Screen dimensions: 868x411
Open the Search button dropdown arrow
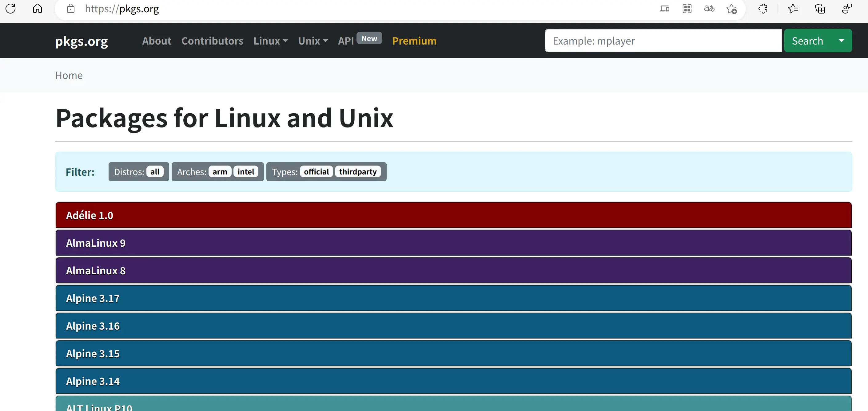coord(842,40)
